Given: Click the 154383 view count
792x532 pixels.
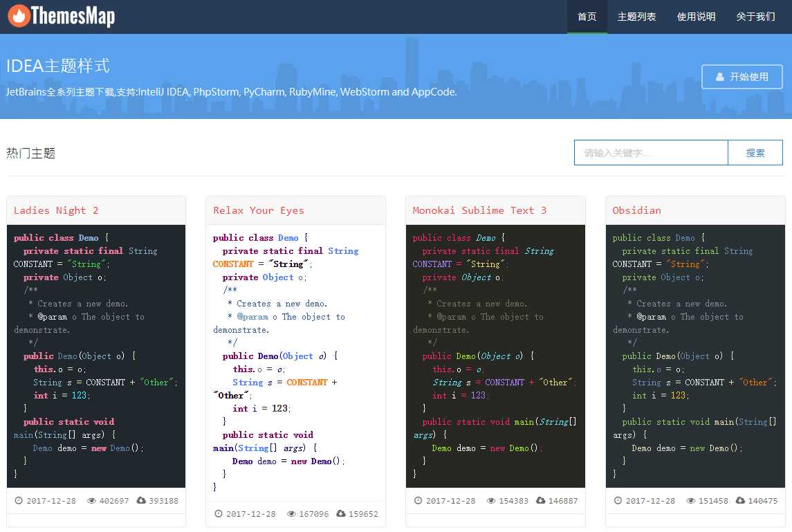Looking at the screenshot, I should (x=514, y=501).
